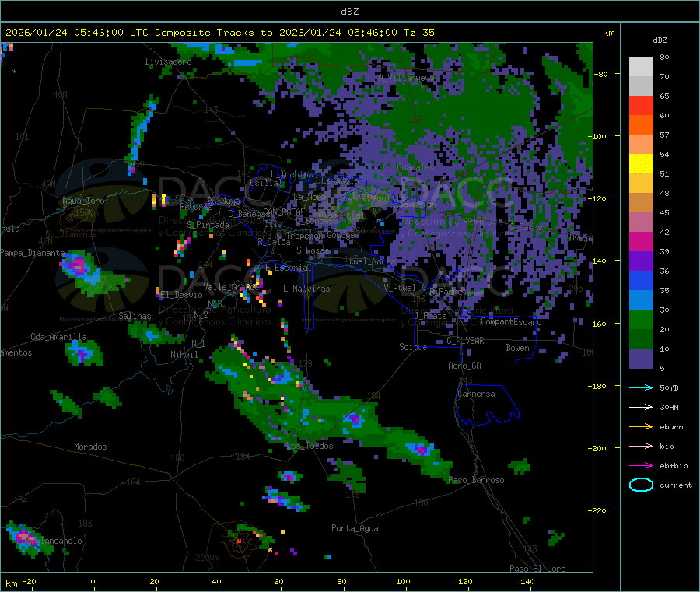
Task: Click the 'Paso_El_Loro' place label
Action: pos(538,569)
